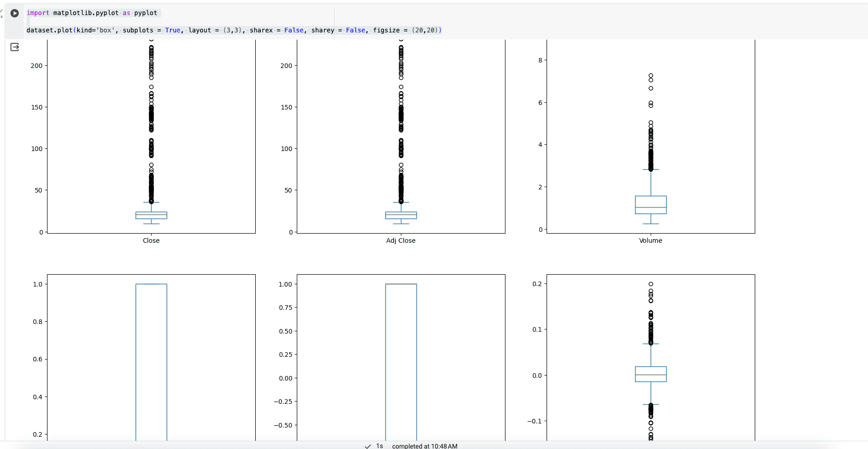Click the 'Adj Close' axis label

(401, 240)
